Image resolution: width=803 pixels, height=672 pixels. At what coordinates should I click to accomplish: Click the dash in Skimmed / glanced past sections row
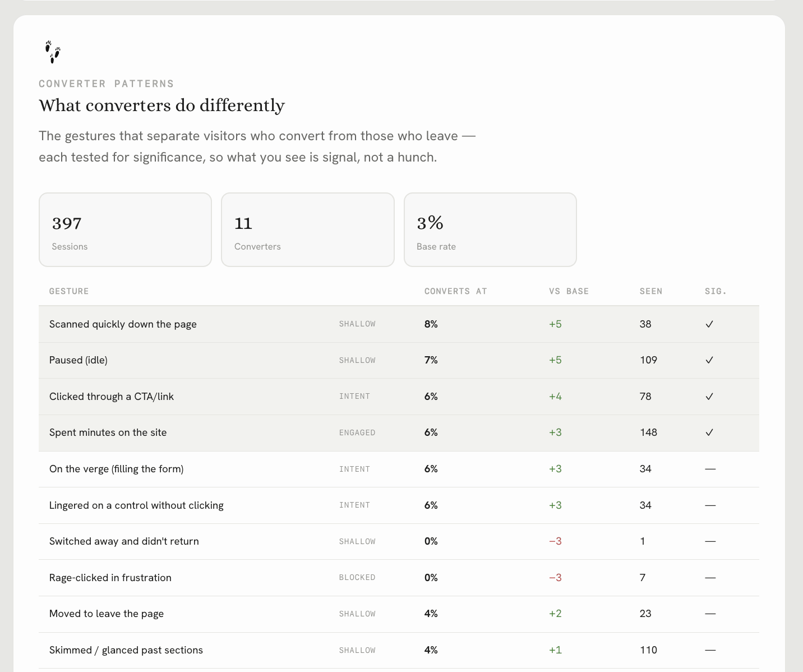[710, 650]
